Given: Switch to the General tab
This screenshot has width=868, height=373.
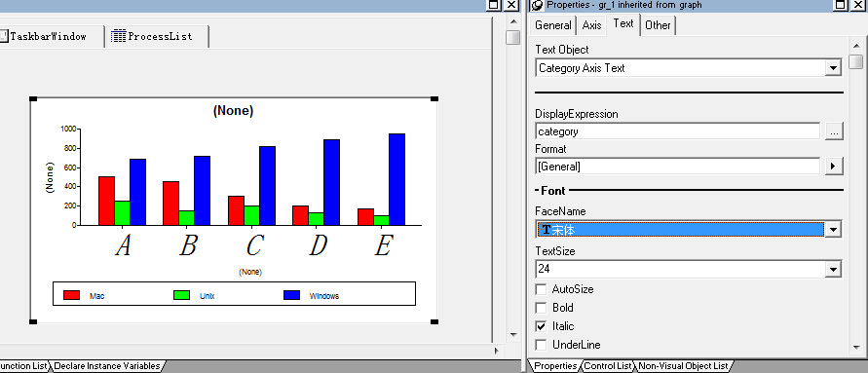Looking at the screenshot, I should tap(553, 25).
